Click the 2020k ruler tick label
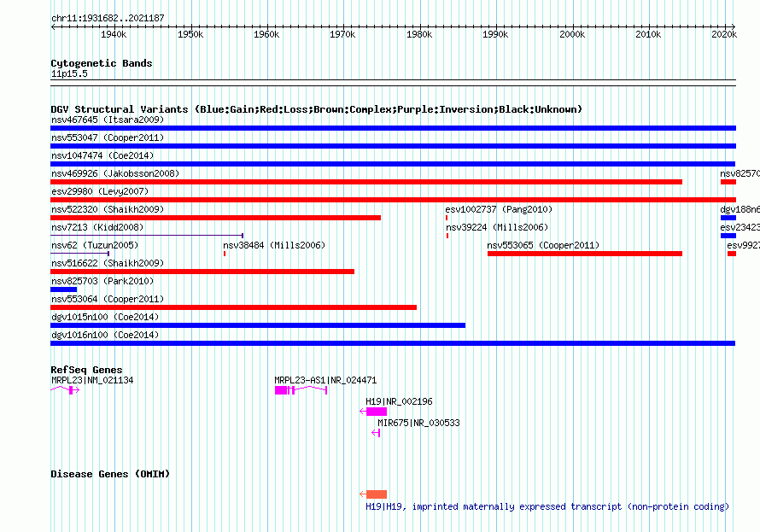 coord(724,34)
